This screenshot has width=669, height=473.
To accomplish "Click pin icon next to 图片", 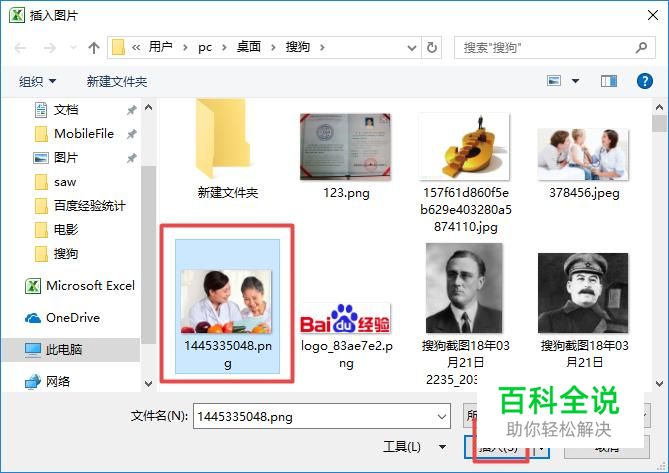I will coord(131,158).
